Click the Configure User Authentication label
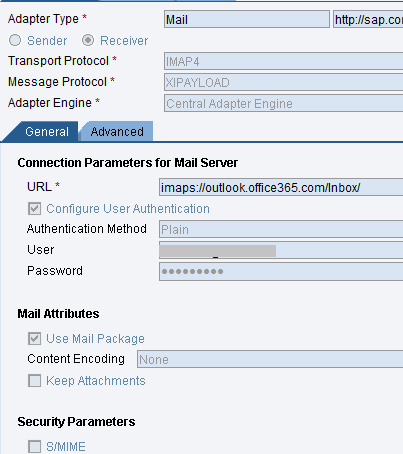 pyautogui.click(x=128, y=209)
